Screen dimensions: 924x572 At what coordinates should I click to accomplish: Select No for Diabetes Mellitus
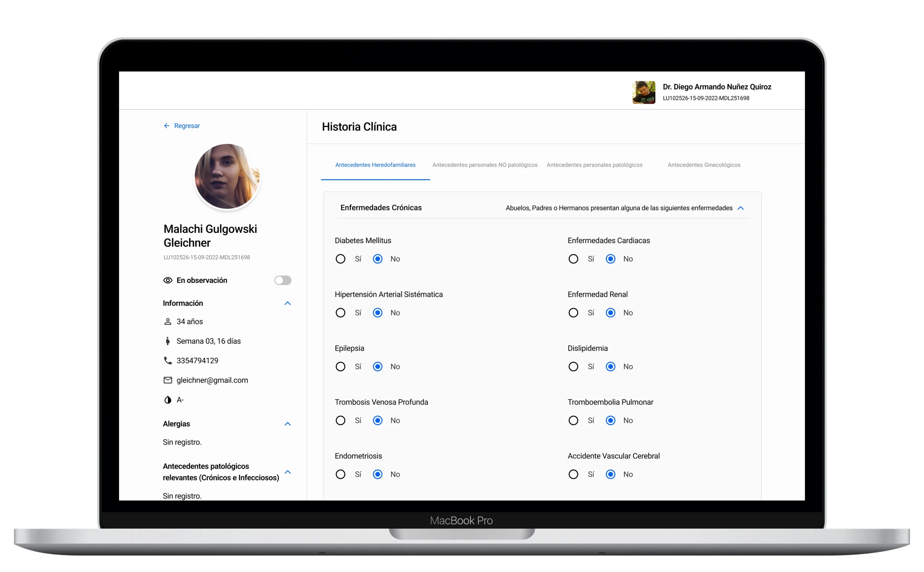pos(377,259)
